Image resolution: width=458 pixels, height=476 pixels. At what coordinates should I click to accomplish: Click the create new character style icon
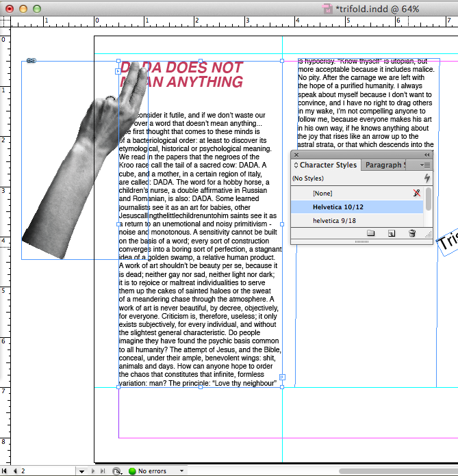point(391,233)
